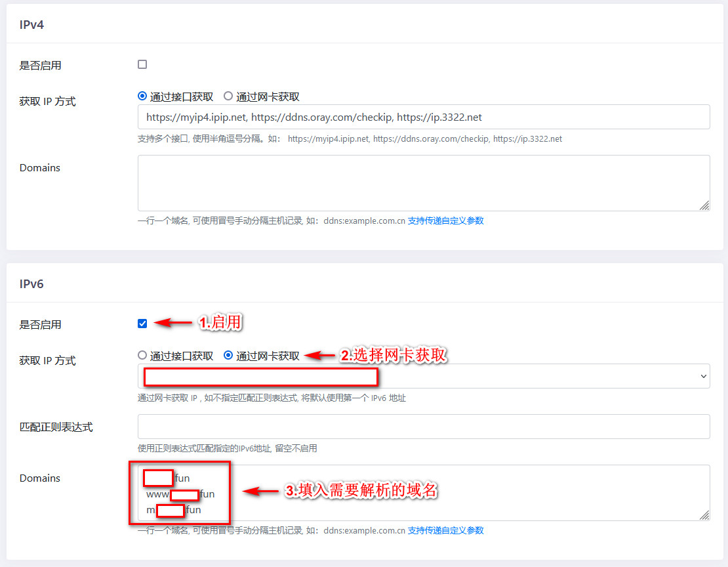Uncheck the IPv6 是否启用 checkbox
The height and width of the screenshot is (567, 728).
(142, 323)
